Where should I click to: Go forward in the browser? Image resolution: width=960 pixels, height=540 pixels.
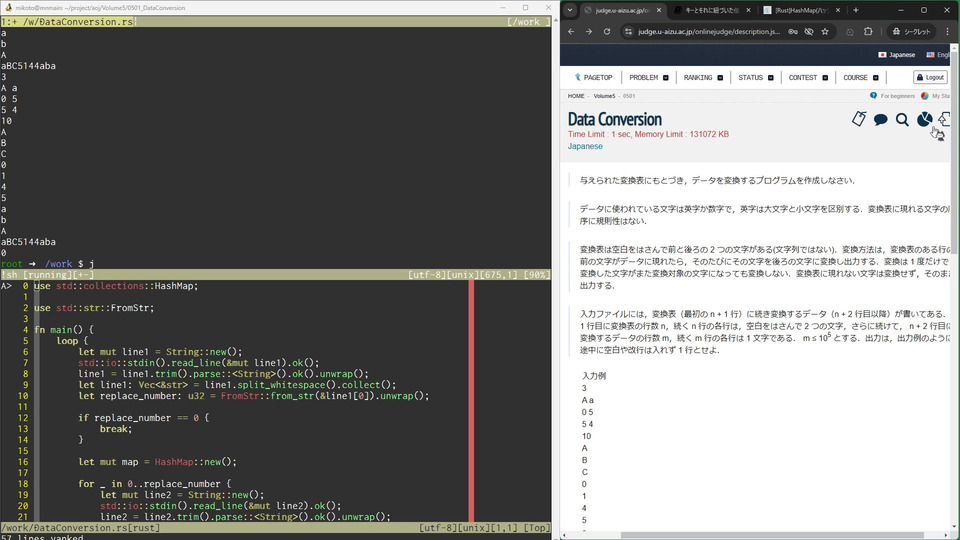pyautogui.click(x=589, y=31)
